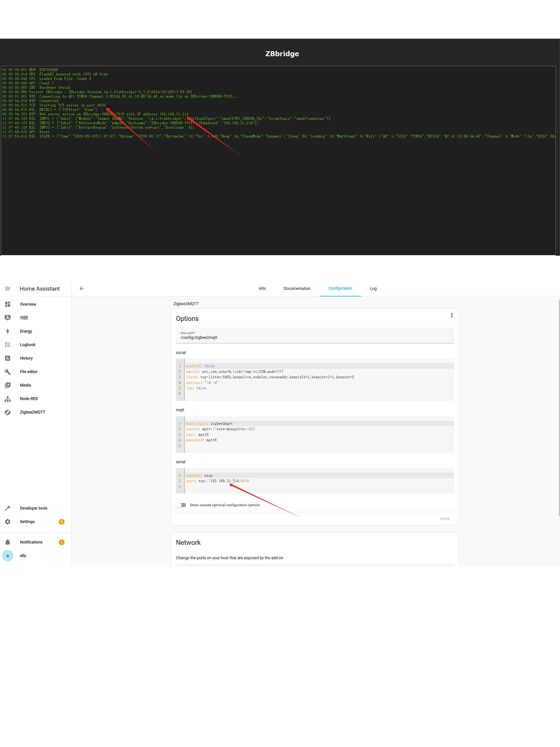Open the Logbook list icon

point(7,345)
